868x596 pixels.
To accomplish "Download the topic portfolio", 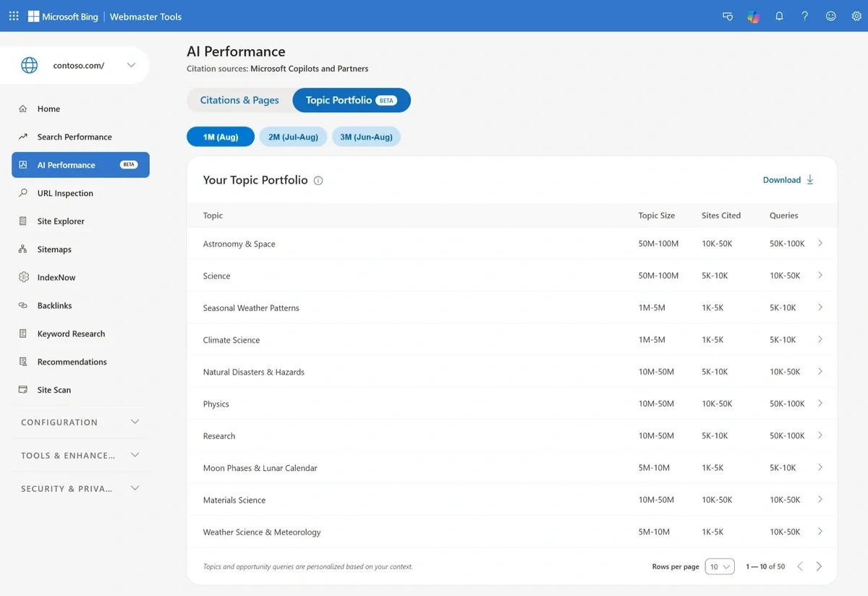I will point(788,180).
